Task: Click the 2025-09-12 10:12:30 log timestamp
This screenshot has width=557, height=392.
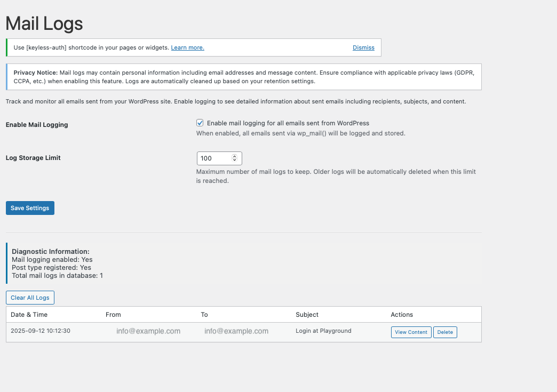Action: (41, 331)
